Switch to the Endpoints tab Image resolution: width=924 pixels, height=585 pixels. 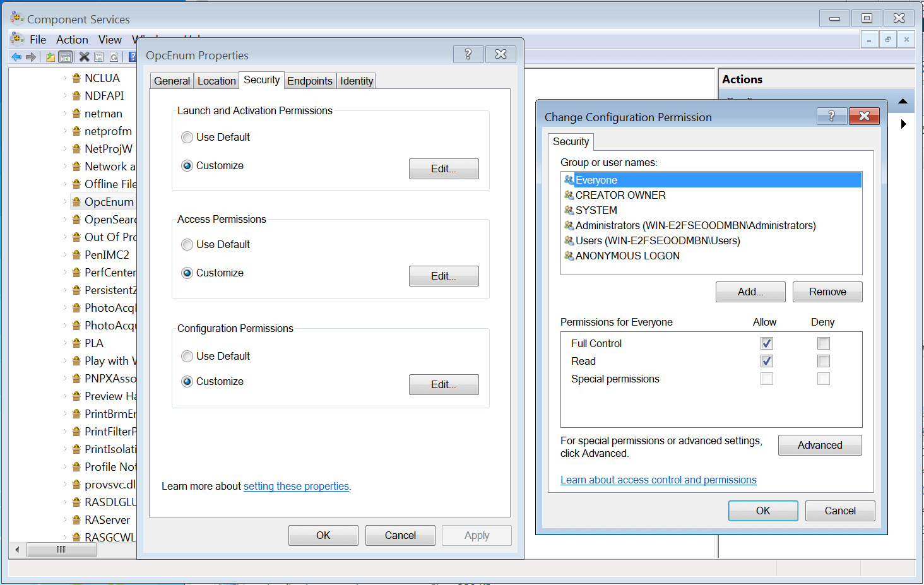[x=309, y=81]
